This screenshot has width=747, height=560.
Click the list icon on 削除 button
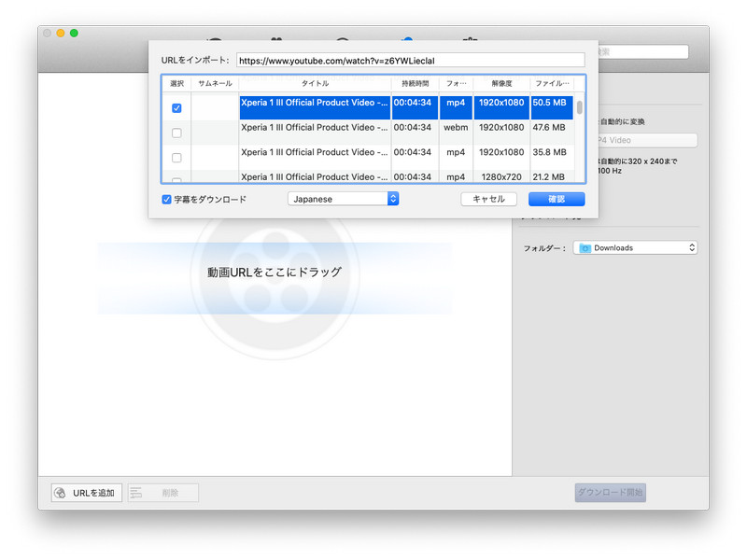click(x=136, y=493)
